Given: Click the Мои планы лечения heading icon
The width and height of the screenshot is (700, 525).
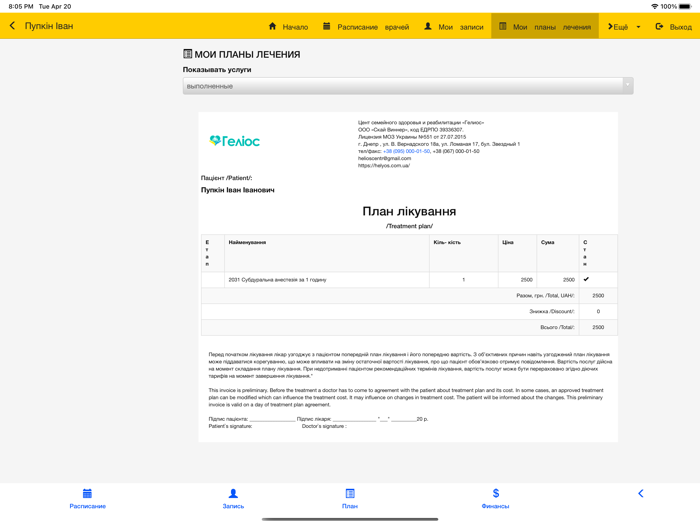Looking at the screenshot, I should (188, 54).
